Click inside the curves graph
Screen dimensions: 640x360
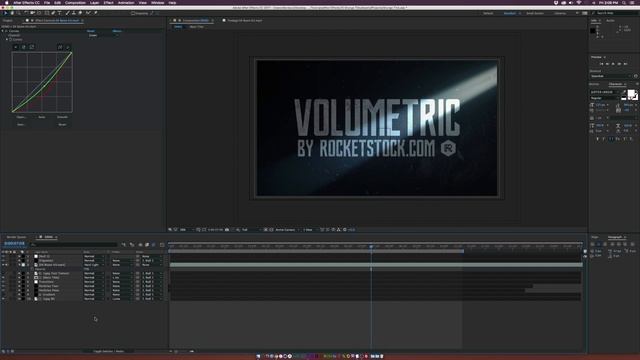pos(42,82)
